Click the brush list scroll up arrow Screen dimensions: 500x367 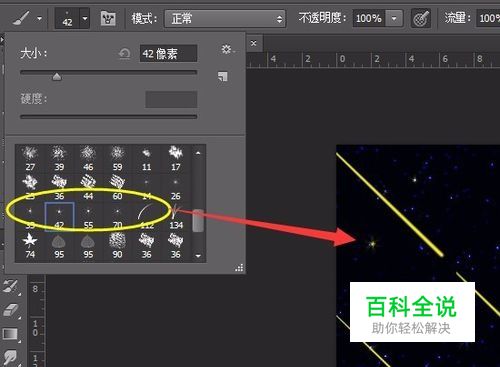198,153
